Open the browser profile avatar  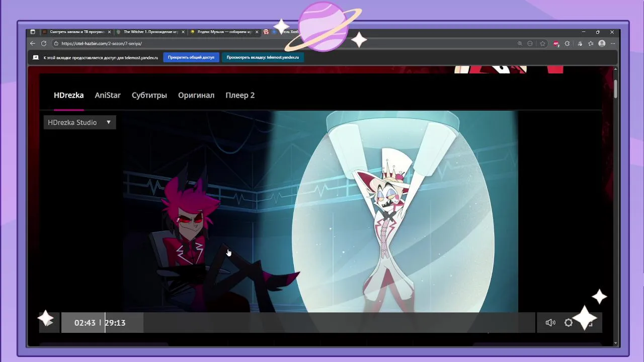tap(602, 44)
